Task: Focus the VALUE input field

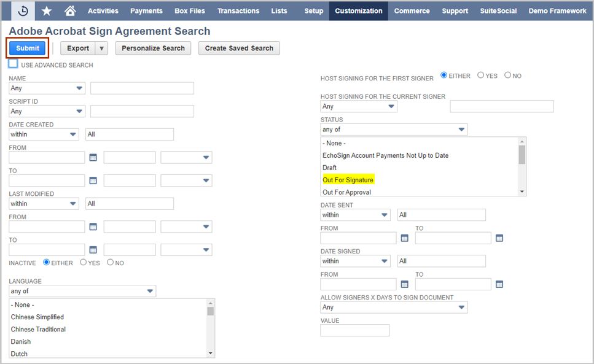Action: (x=354, y=330)
